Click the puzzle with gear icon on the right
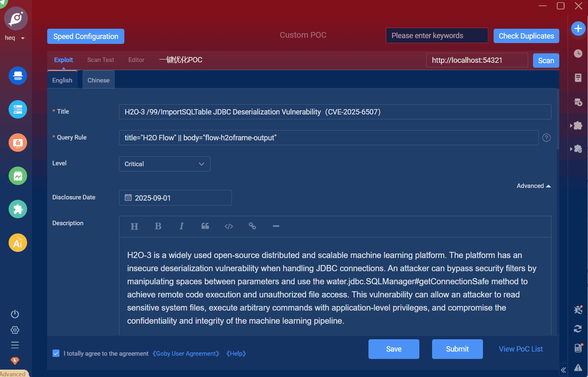This screenshot has width=588, height=377. pyautogui.click(x=577, y=149)
